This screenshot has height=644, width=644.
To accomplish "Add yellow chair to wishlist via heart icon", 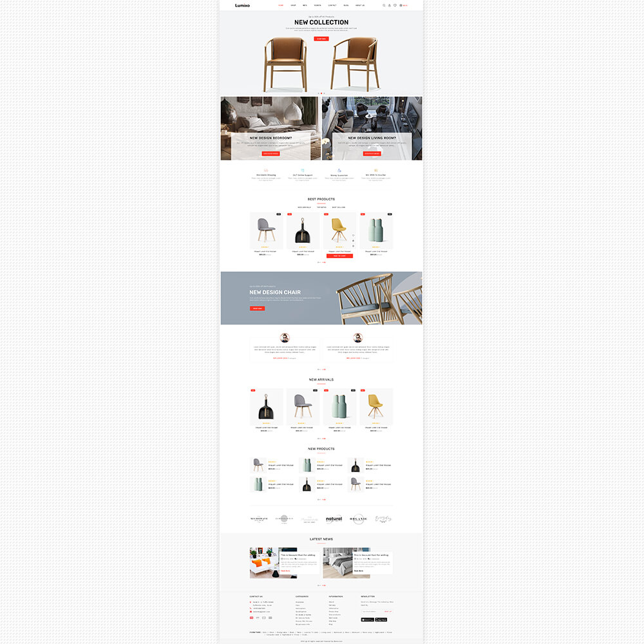I will 353,236.
